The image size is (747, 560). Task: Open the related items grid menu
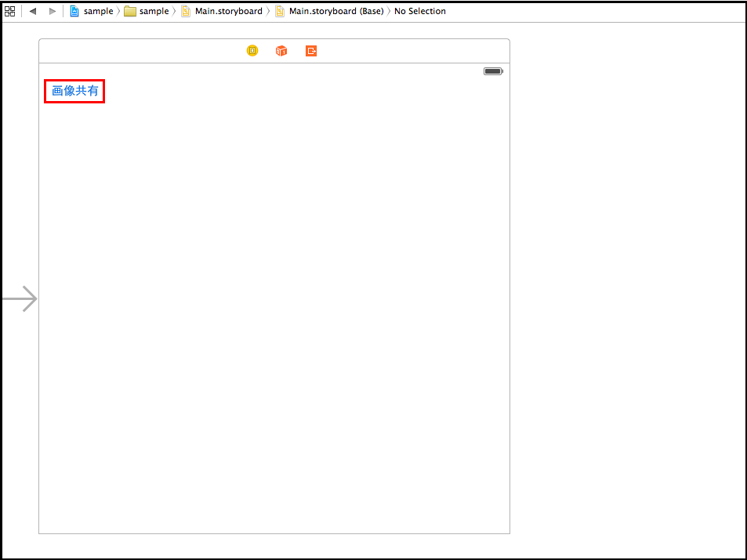pos(9,11)
